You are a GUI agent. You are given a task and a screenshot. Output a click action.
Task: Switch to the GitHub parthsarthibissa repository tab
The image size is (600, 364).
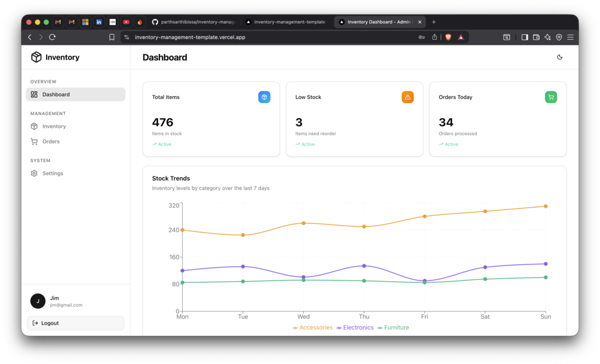click(193, 22)
